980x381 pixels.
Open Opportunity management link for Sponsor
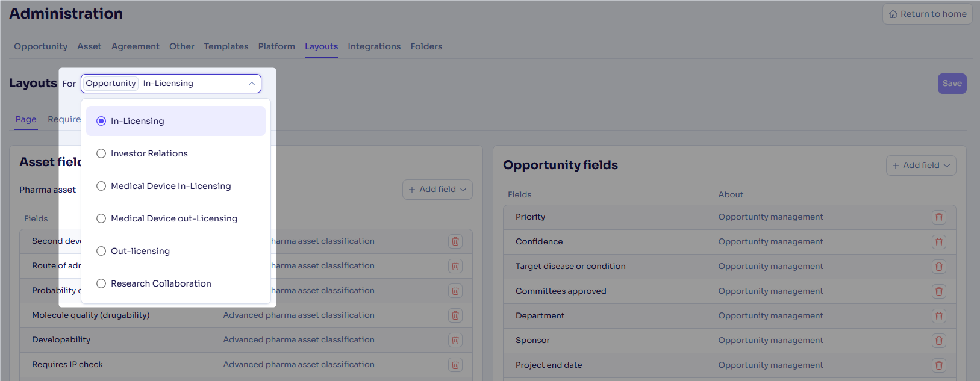[x=770, y=341]
